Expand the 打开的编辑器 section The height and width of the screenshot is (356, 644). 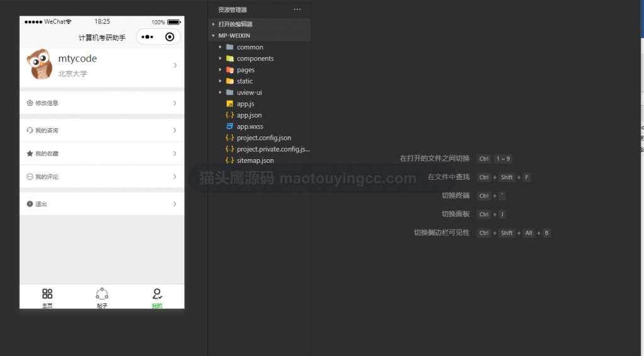tap(214, 25)
